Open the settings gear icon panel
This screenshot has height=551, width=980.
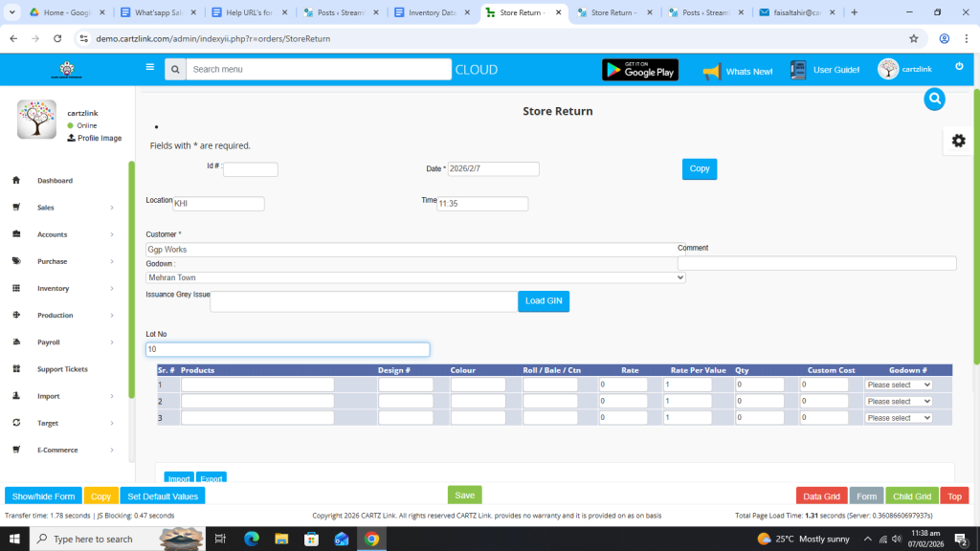tap(958, 141)
